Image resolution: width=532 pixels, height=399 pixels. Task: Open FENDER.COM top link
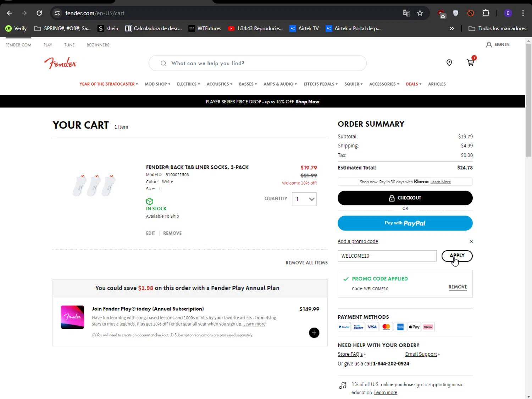point(18,45)
